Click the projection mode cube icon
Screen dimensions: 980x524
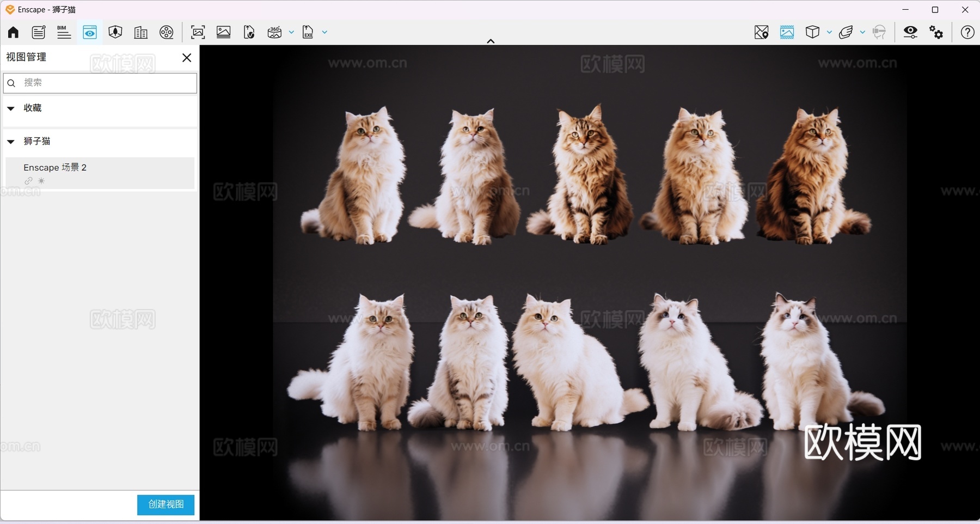[x=812, y=32]
